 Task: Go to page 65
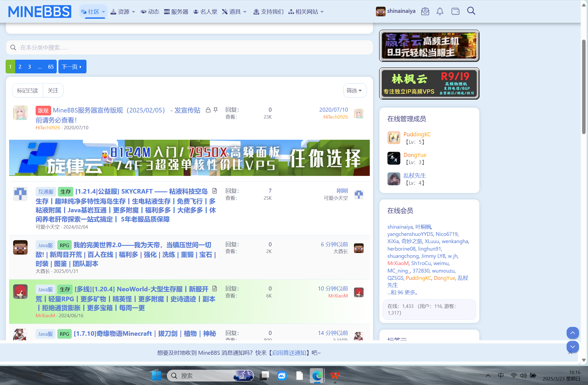point(51,67)
